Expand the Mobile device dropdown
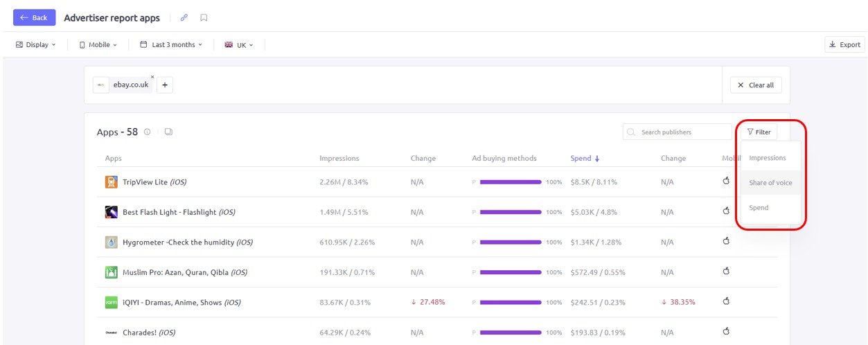 [98, 45]
